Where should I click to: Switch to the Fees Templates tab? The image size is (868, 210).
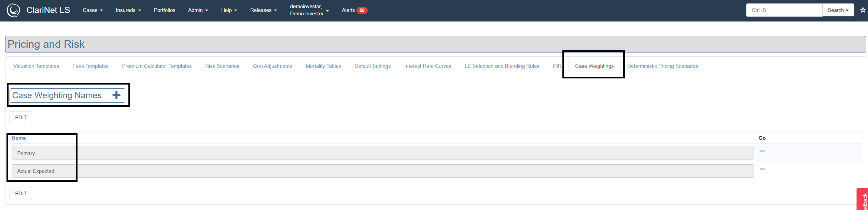tap(90, 66)
